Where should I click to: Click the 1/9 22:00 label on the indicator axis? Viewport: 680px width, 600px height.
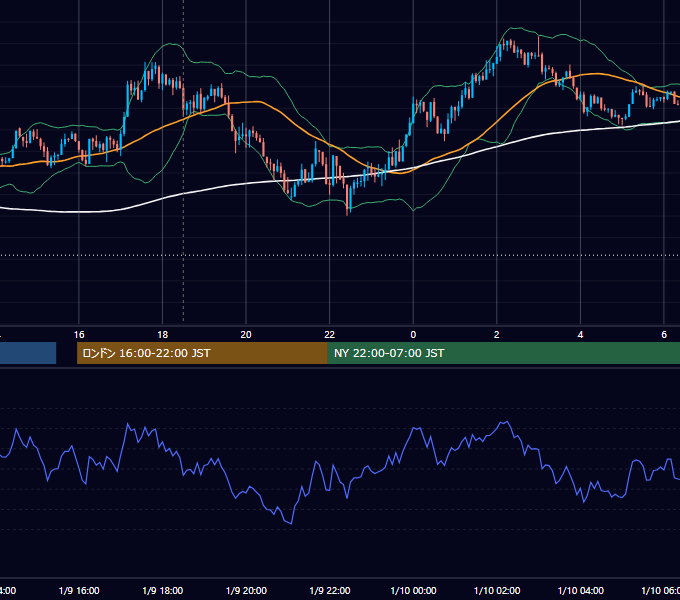(x=330, y=590)
